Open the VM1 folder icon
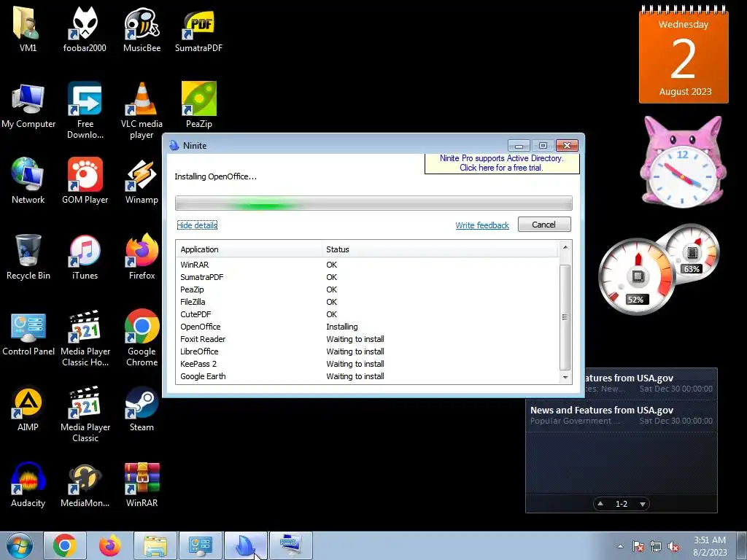Viewport: 747px width, 560px height. [28, 29]
